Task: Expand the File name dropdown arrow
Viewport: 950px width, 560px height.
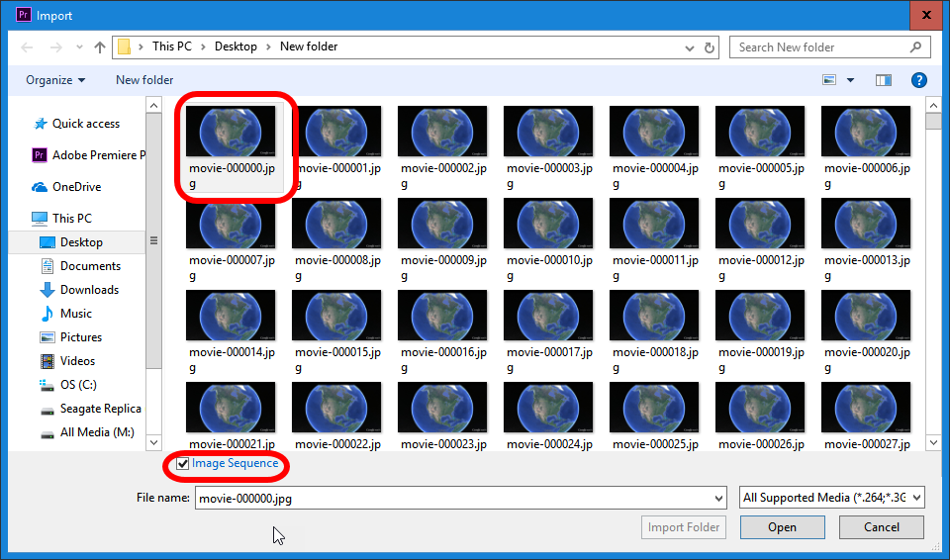Action: tap(718, 499)
